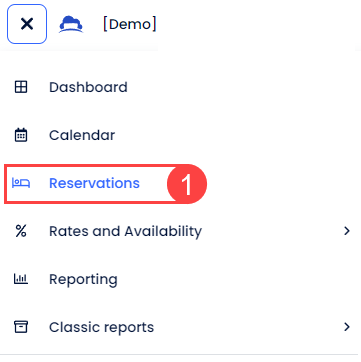Select the [Demo] property name
This screenshot has width=361, height=362.
[x=129, y=24]
